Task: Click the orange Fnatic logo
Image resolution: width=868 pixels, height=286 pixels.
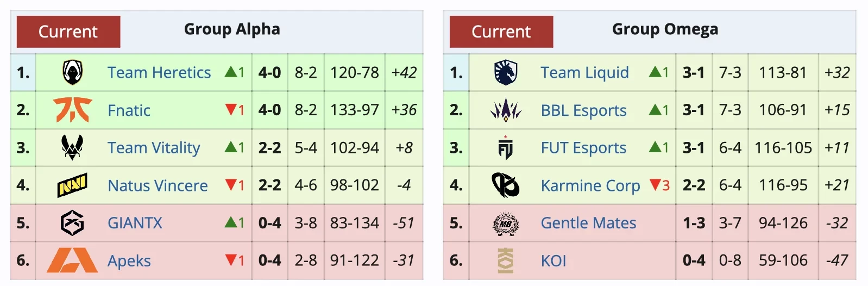Action: click(x=72, y=110)
